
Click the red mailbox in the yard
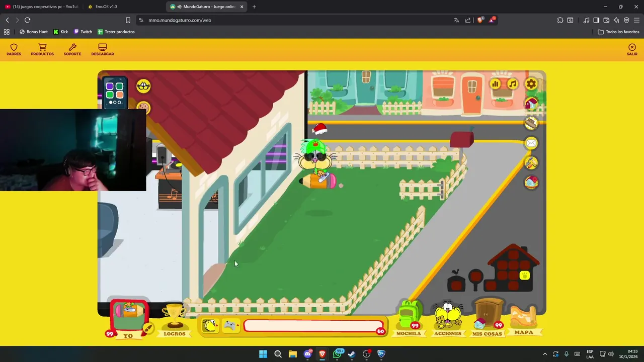(x=461, y=139)
